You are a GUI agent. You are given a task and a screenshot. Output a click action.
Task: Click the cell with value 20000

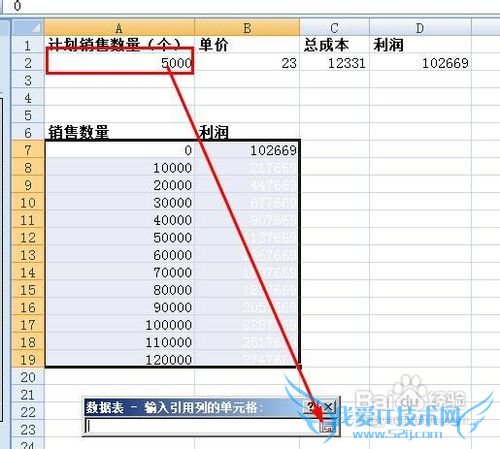pos(119,185)
